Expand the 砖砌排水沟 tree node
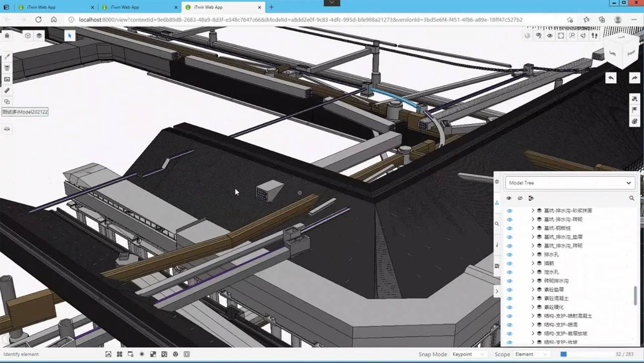Screen dimensions: 644x363 click(533, 281)
